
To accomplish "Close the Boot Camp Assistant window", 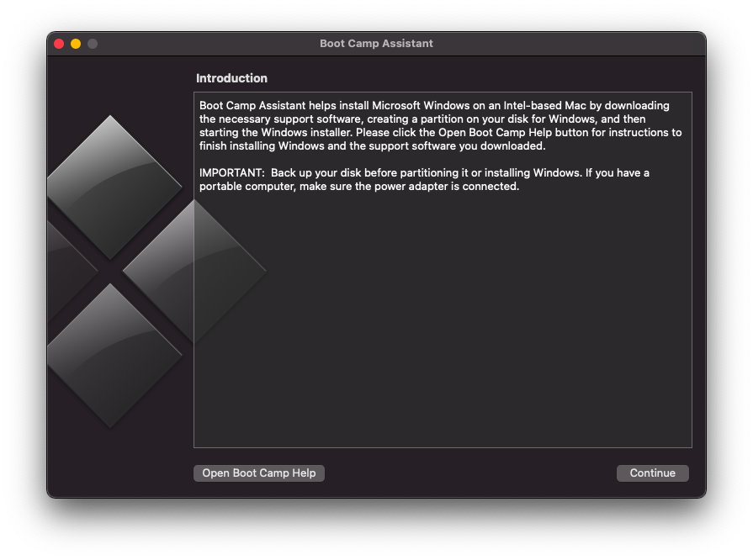I will pyautogui.click(x=59, y=44).
